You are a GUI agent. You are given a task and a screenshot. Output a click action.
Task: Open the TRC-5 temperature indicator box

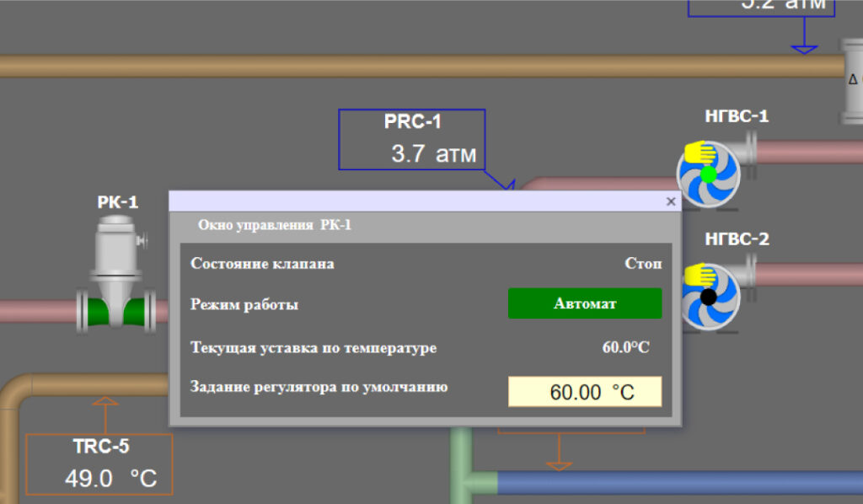coord(99,464)
